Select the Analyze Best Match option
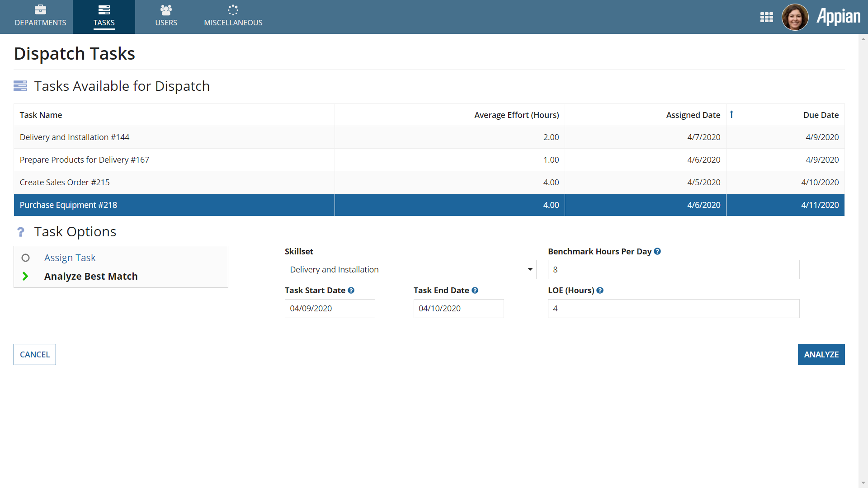 coord(90,276)
